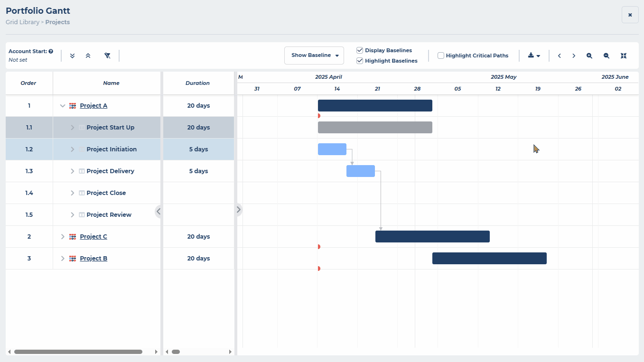Click the collapse all rows icon
This screenshot has width=644, height=362.
(x=88, y=56)
